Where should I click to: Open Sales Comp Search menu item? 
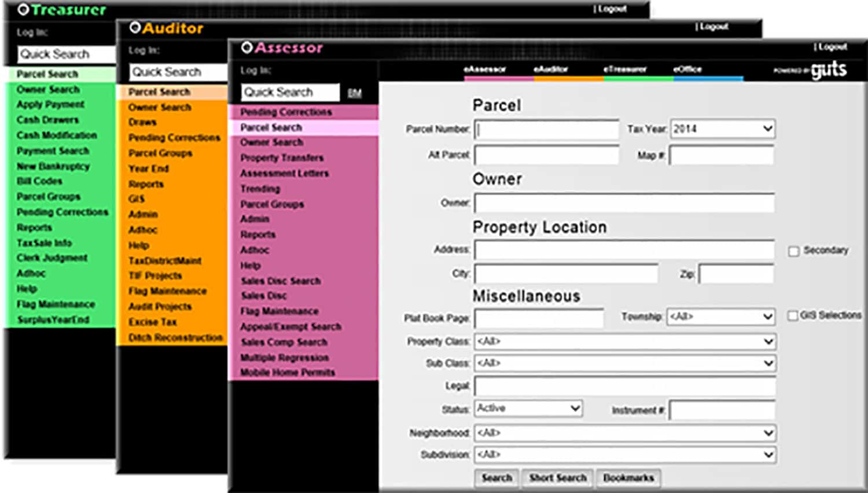tap(284, 343)
